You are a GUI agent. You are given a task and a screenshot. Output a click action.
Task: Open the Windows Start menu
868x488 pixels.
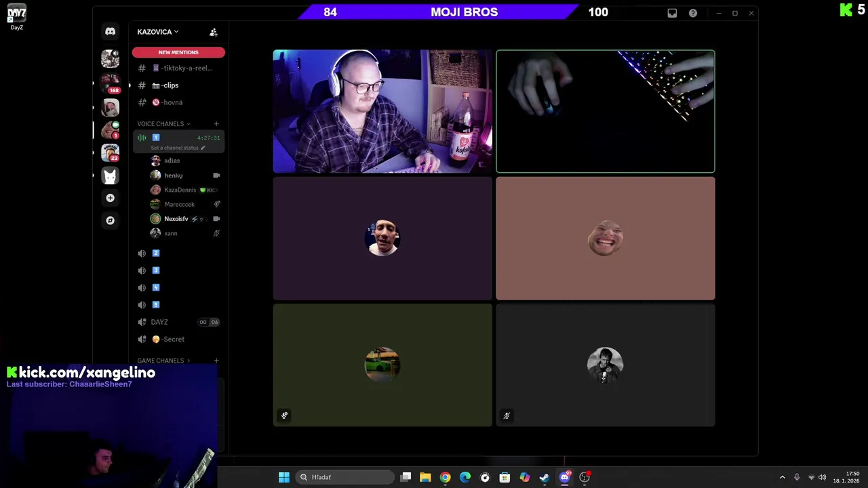click(x=284, y=477)
